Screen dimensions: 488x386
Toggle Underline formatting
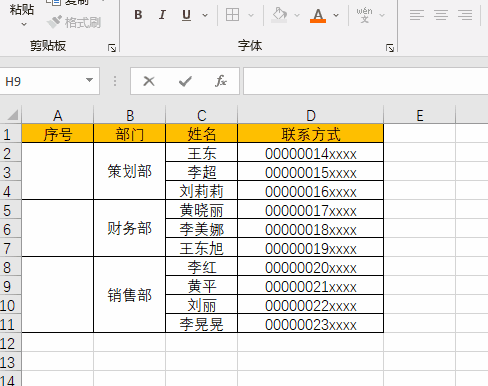[186, 15]
